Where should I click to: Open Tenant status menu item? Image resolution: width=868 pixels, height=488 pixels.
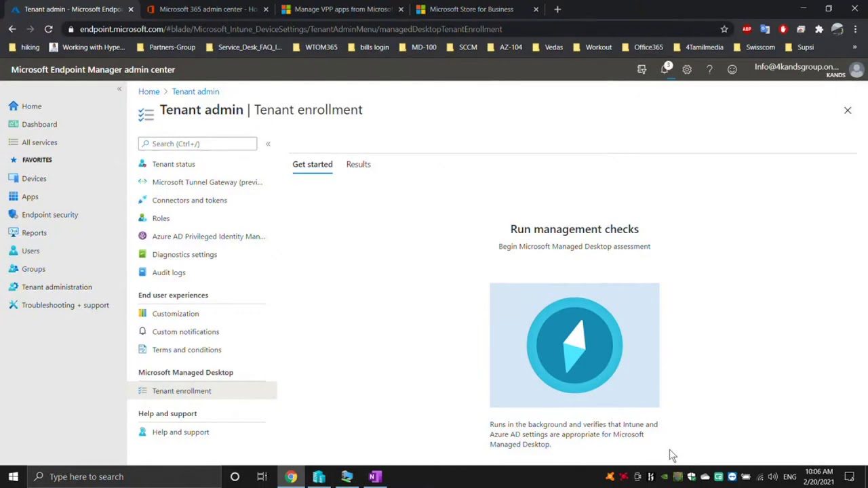coord(174,164)
